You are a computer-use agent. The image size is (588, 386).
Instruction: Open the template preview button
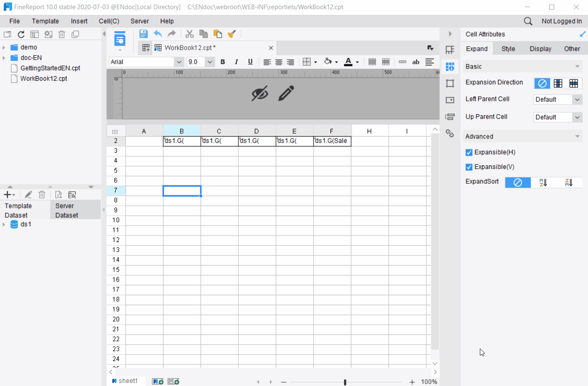tap(120, 39)
